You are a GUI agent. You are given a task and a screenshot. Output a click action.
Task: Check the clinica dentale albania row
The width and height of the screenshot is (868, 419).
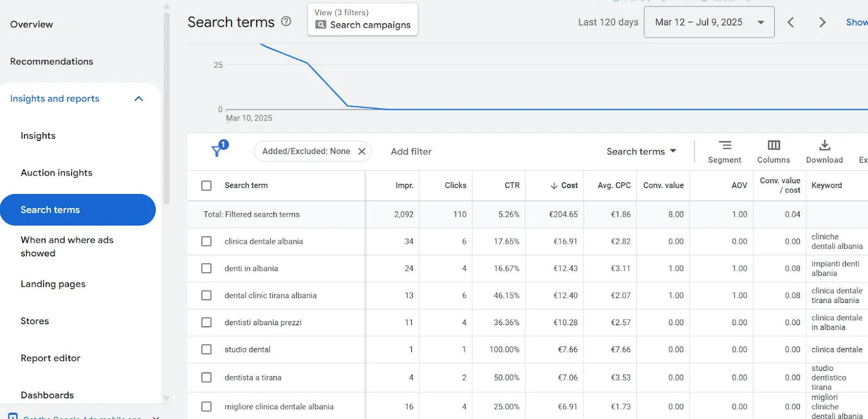coord(207,241)
